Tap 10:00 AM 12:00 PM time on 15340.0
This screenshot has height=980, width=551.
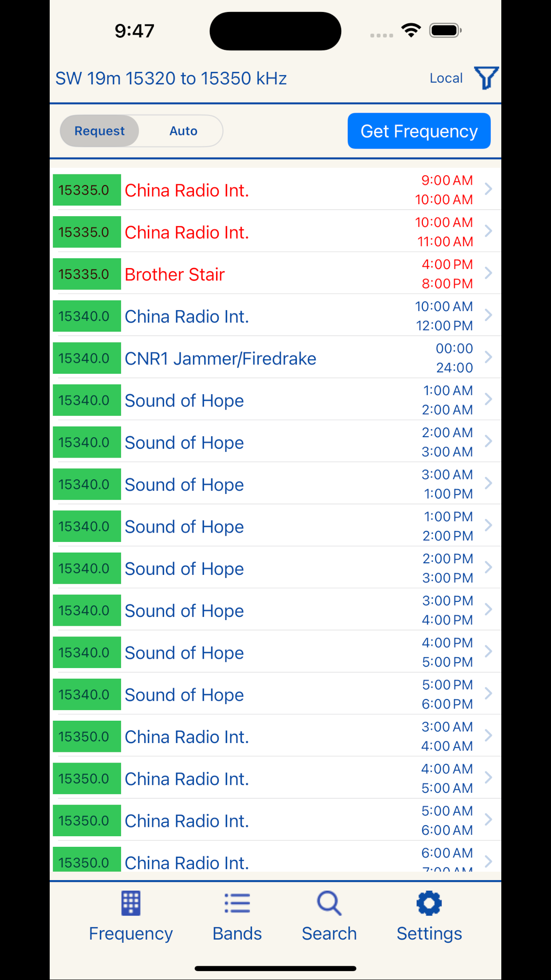tap(444, 316)
